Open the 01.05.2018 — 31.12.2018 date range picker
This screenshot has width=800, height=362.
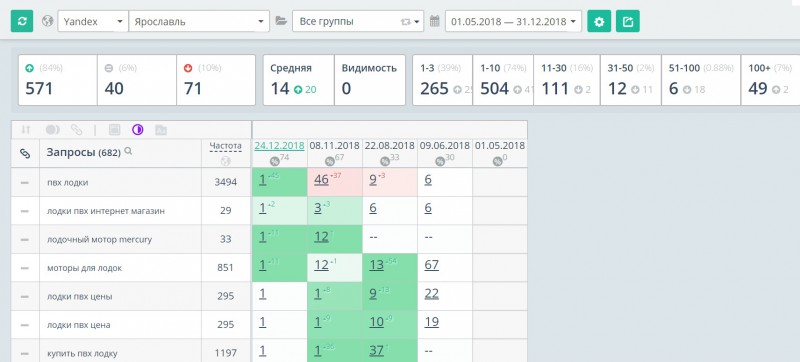point(513,21)
